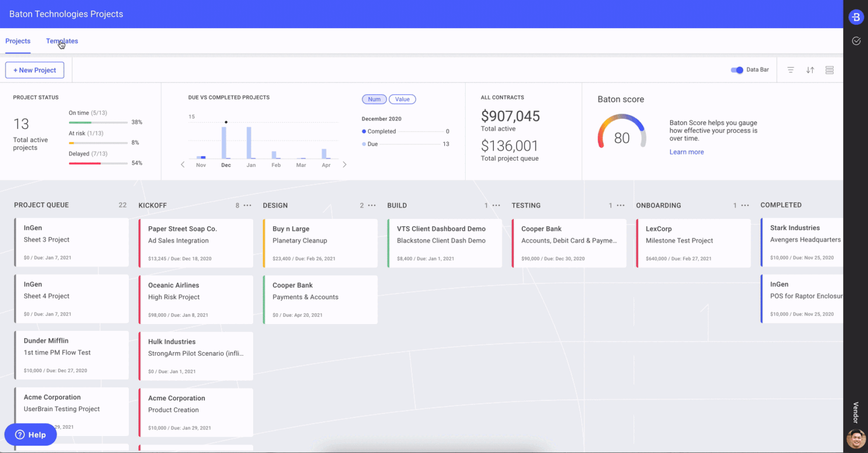Follow the Learn more link
Image resolution: width=868 pixels, height=453 pixels.
(687, 152)
